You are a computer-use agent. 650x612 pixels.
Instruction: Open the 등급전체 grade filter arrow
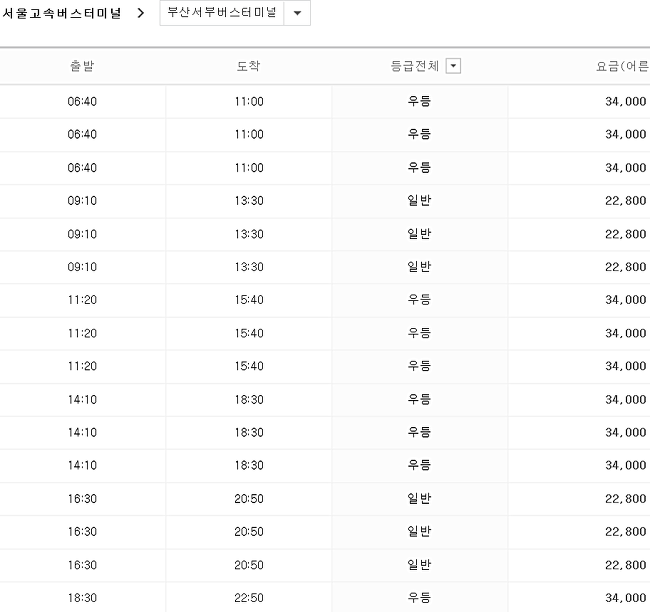tap(453, 66)
